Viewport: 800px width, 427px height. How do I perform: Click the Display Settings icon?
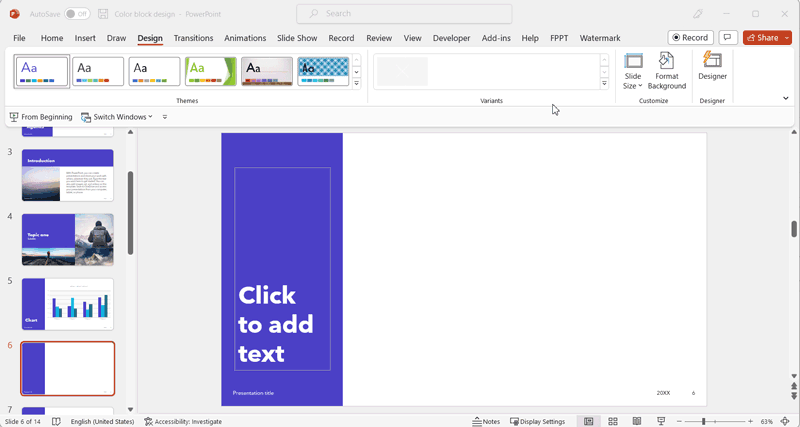[x=537, y=421]
